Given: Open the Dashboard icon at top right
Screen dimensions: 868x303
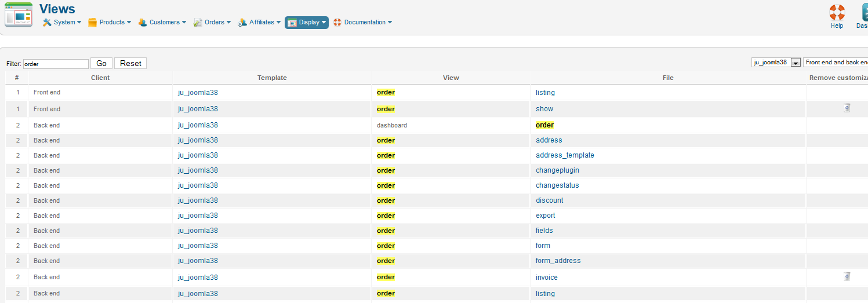Looking at the screenshot, I should click(863, 13).
